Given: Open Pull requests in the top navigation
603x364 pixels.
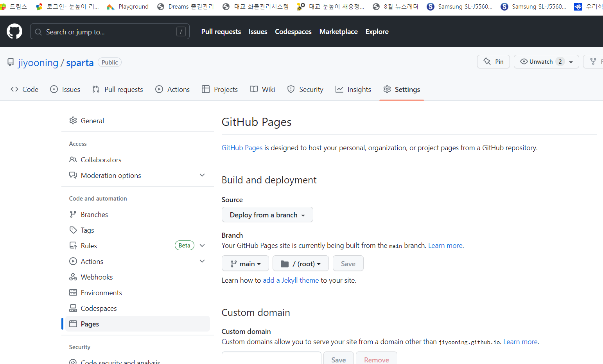Looking at the screenshot, I should [221, 32].
